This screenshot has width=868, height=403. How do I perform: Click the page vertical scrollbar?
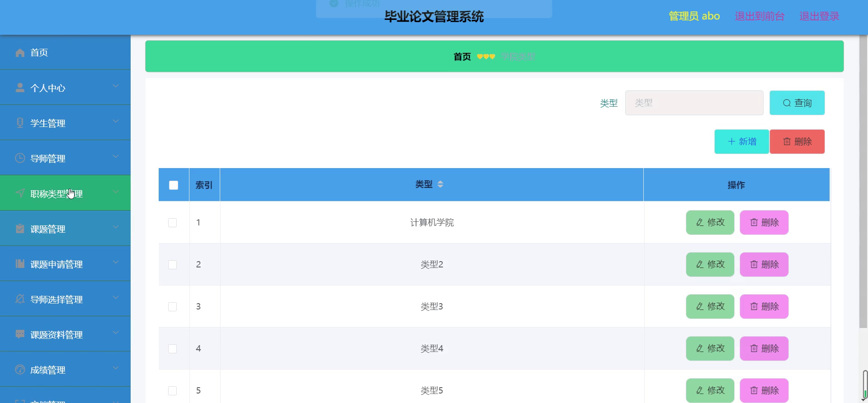coord(863,181)
